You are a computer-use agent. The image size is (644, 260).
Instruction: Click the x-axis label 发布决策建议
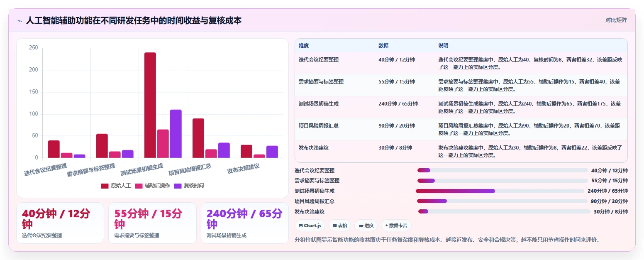coord(243,169)
